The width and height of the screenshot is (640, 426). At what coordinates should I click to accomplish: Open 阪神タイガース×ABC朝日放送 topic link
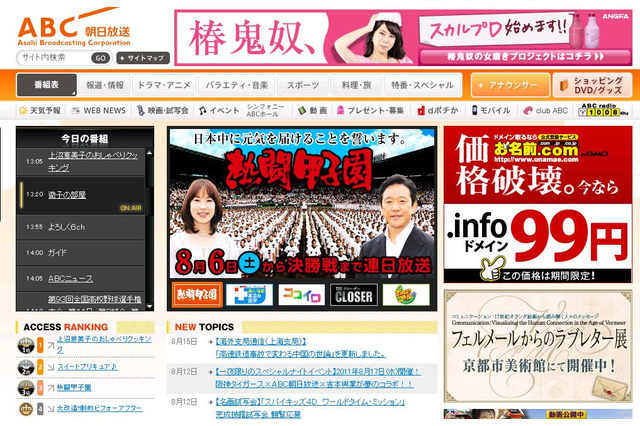pos(314,384)
